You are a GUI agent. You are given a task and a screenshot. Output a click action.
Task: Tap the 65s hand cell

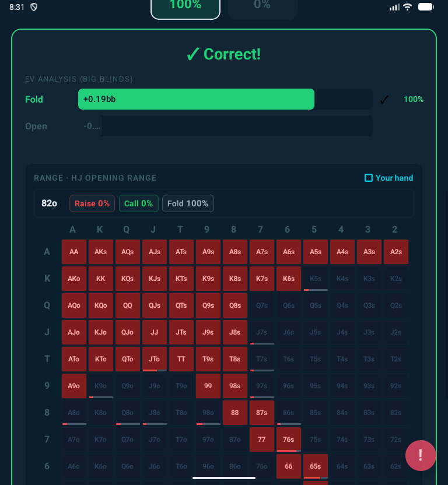(x=316, y=466)
